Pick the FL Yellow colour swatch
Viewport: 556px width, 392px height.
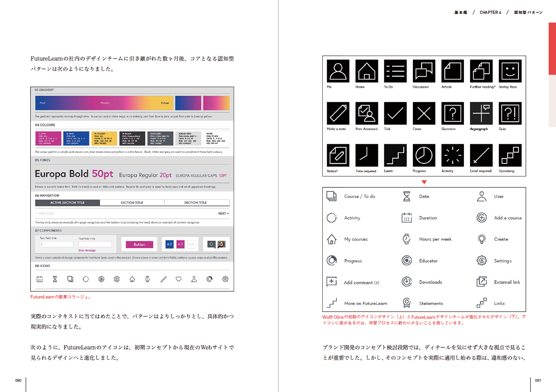[104, 138]
